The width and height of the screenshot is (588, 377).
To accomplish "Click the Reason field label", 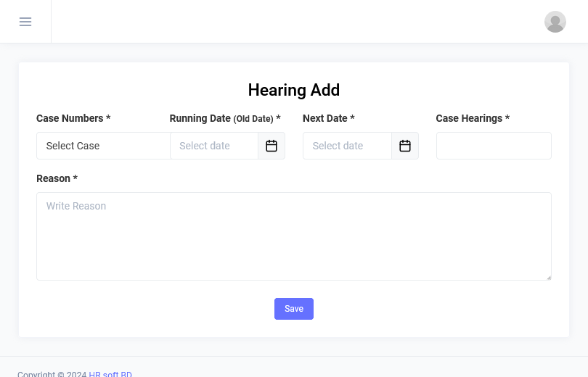I will 57,178.
